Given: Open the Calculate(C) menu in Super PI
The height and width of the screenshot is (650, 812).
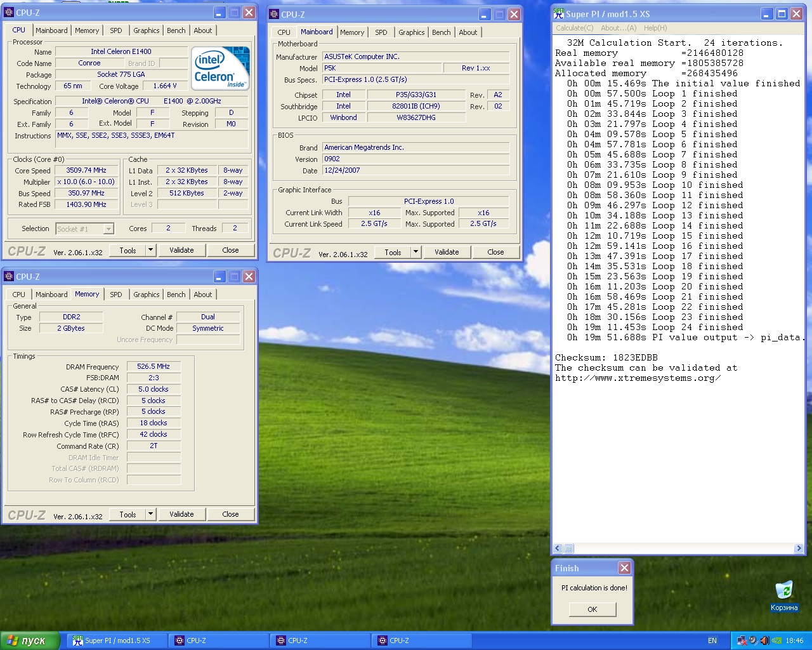Looking at the screenshot, I should click(x=575, y=28).
